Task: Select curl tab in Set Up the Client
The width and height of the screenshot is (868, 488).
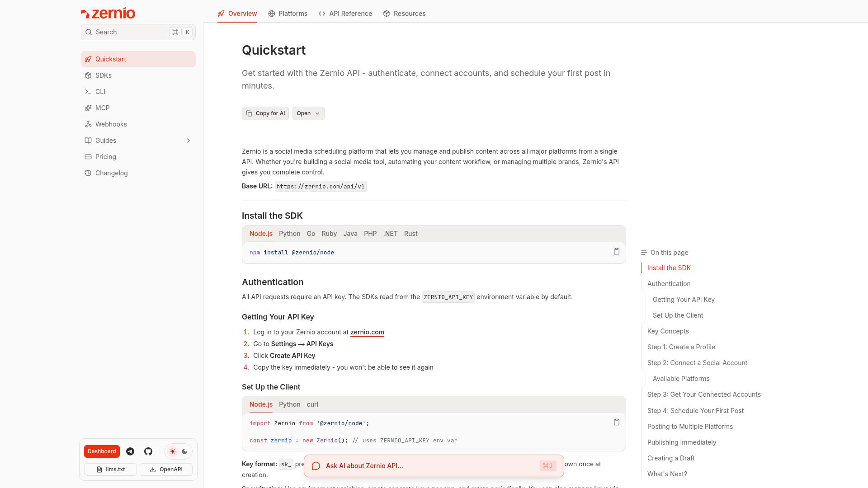Action: coord(312,404)
